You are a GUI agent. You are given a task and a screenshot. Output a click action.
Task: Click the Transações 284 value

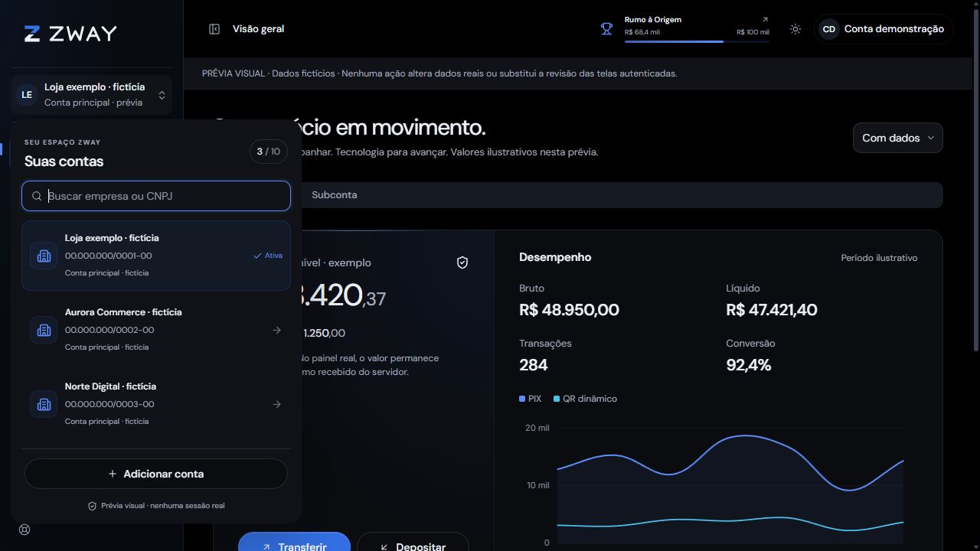point(534,365)
